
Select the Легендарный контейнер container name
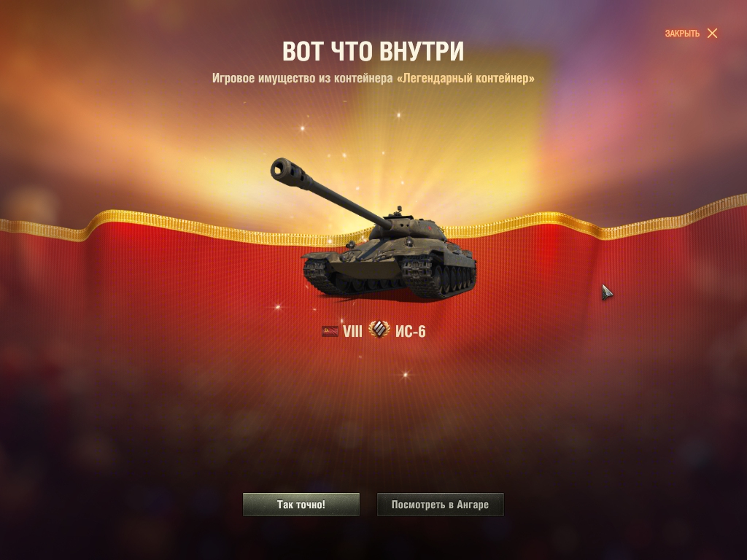[x=465, y=78]
